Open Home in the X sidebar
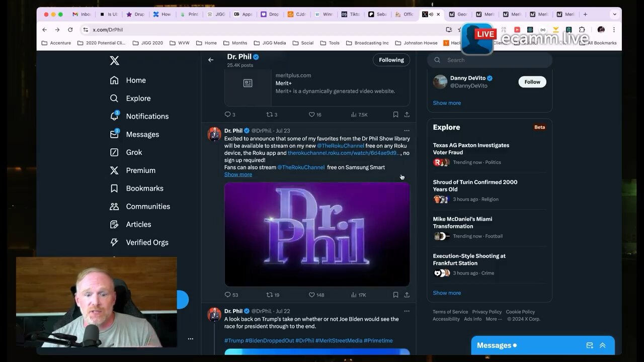The image size is (644, 362). click(128, 80)
